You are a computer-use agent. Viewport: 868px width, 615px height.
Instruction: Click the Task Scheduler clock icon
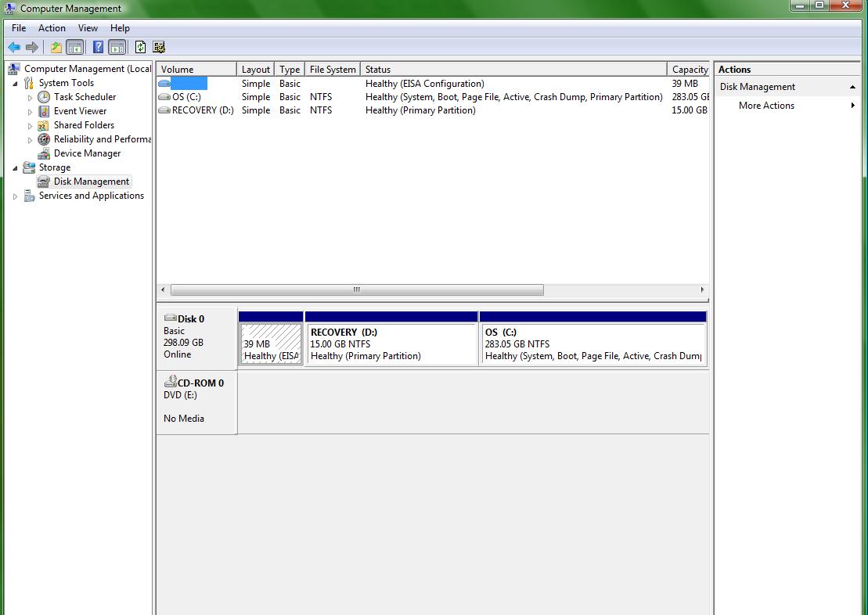44,97
